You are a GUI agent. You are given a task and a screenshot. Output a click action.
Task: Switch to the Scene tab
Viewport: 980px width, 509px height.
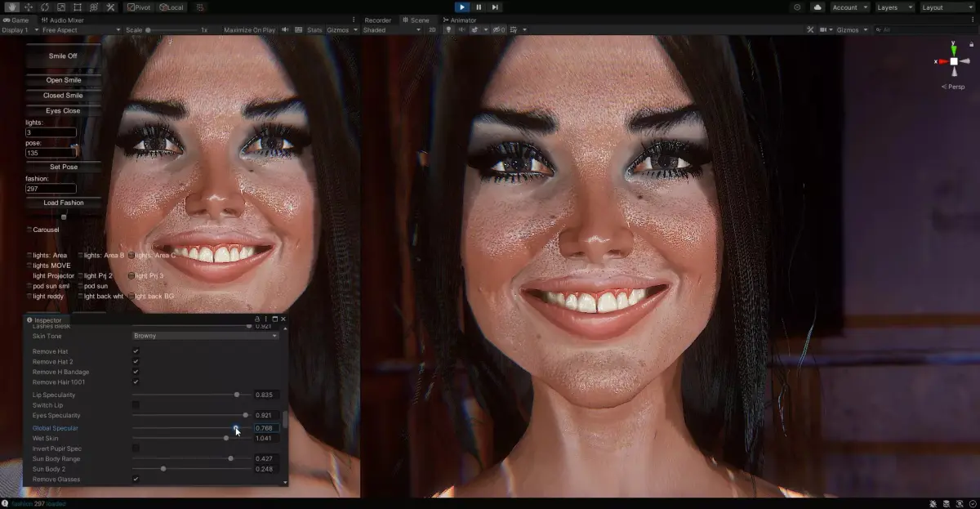416,20
